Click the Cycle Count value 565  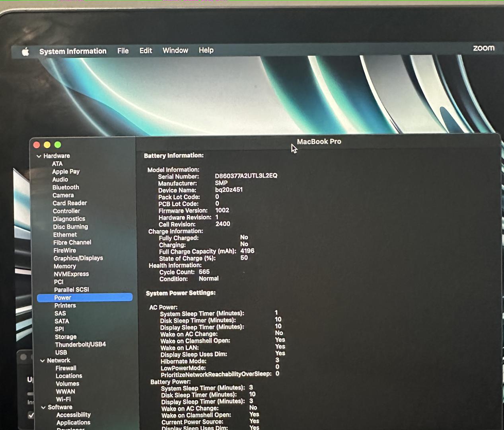(204, 272)
